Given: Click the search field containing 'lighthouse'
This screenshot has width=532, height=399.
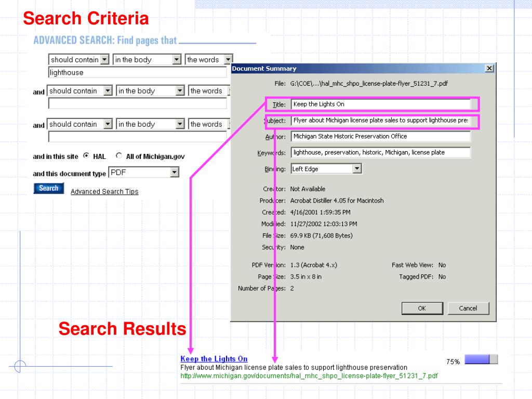Looking at the screenshot, I should coord(137,72).
